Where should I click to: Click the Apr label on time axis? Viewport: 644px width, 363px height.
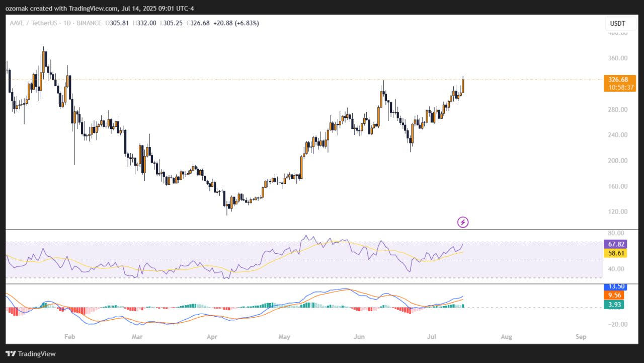click(212, 336)
